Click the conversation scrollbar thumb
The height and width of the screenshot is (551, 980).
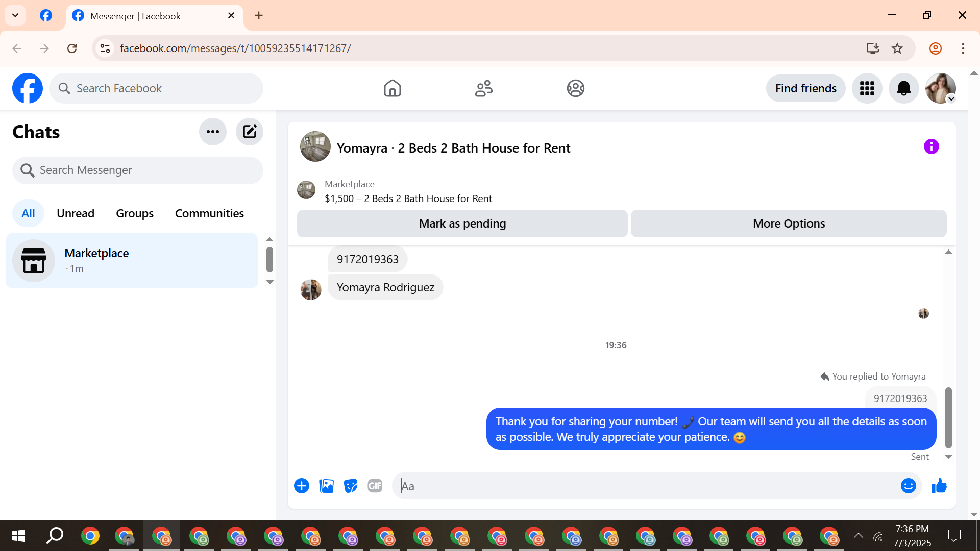(x=948, y=417)
